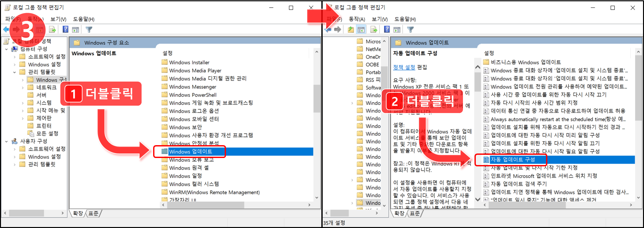Select 서버 in left tree
The width and height of the screenshot is (644, 228).
tap(41, 95)
